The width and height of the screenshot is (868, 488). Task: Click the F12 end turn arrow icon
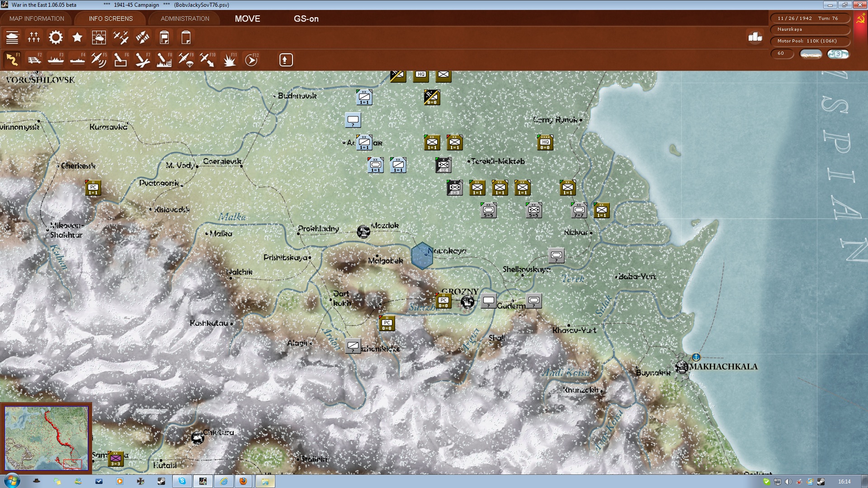click(x=251, y=60)
